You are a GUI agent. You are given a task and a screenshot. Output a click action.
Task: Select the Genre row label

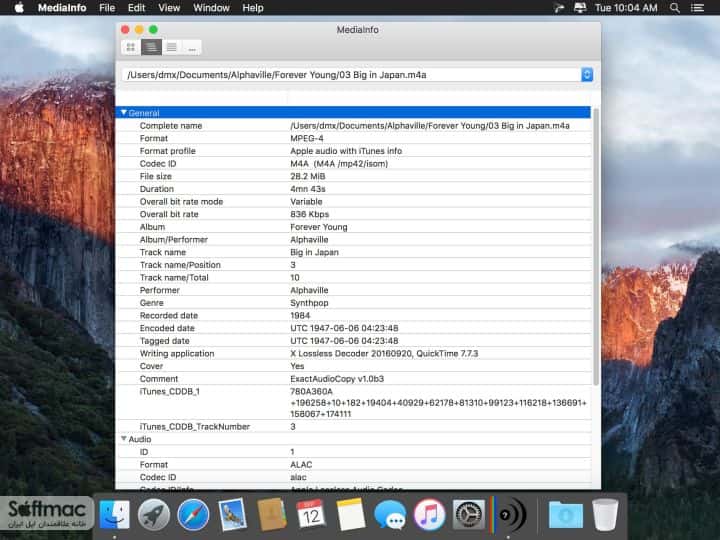click(x=152, y=303)
